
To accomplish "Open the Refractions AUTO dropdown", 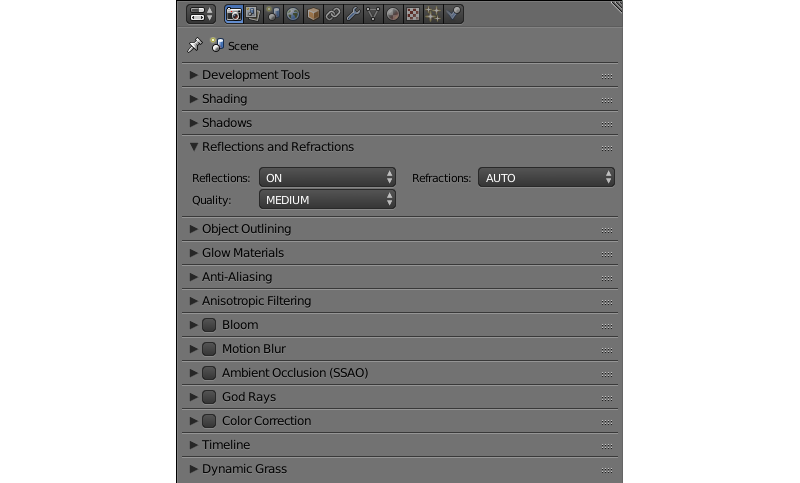I will click(546, 177).
